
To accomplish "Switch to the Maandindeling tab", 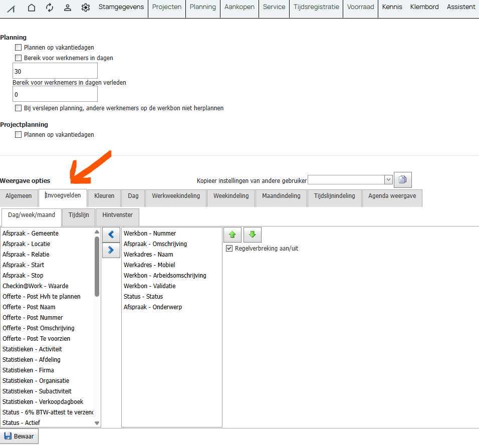I will pos(282,198).
